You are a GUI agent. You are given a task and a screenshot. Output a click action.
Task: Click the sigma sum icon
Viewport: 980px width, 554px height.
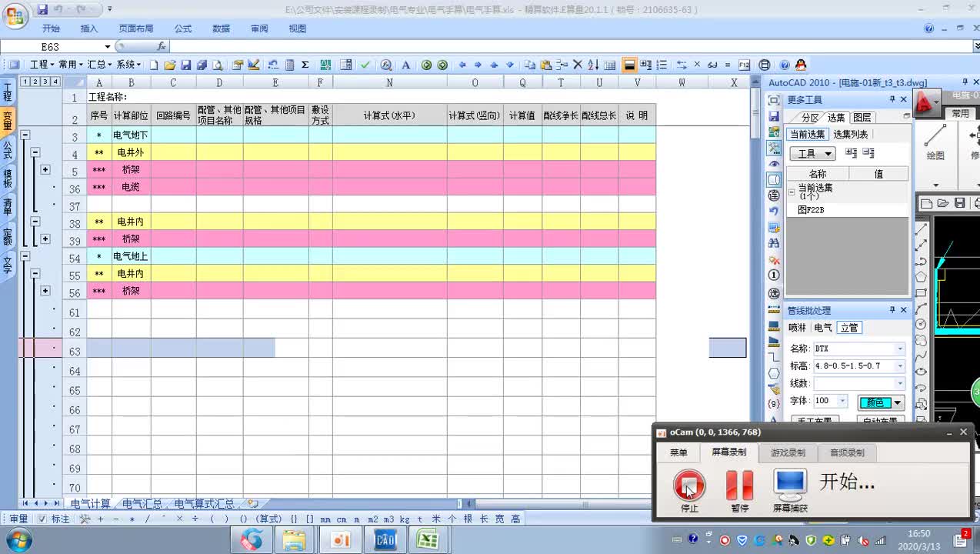305,65
